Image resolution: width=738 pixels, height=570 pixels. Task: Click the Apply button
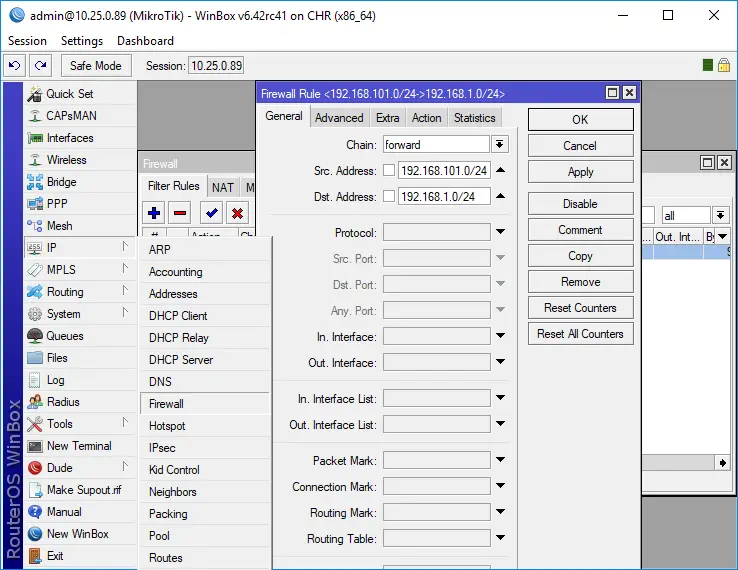point(580,172)
